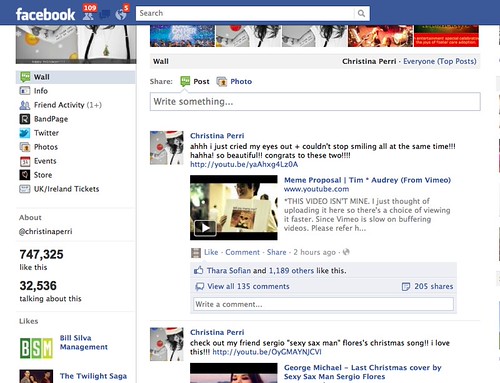Open 205 shares link
The width and height of the screenshot is (500, 383).
click(434, 286)
